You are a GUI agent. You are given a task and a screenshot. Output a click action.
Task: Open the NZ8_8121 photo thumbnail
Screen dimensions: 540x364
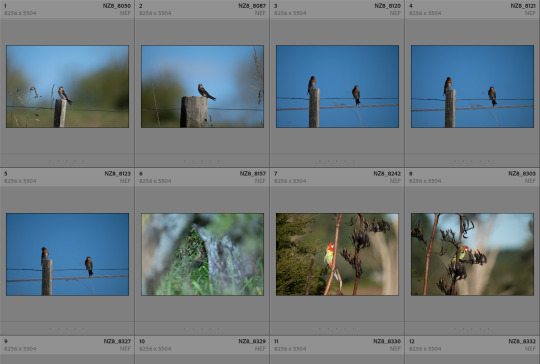pos(472,86)
